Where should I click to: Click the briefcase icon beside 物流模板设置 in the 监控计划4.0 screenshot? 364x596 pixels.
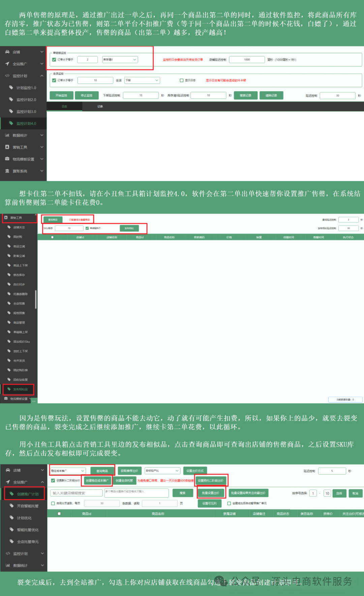[x=7, y=159]
